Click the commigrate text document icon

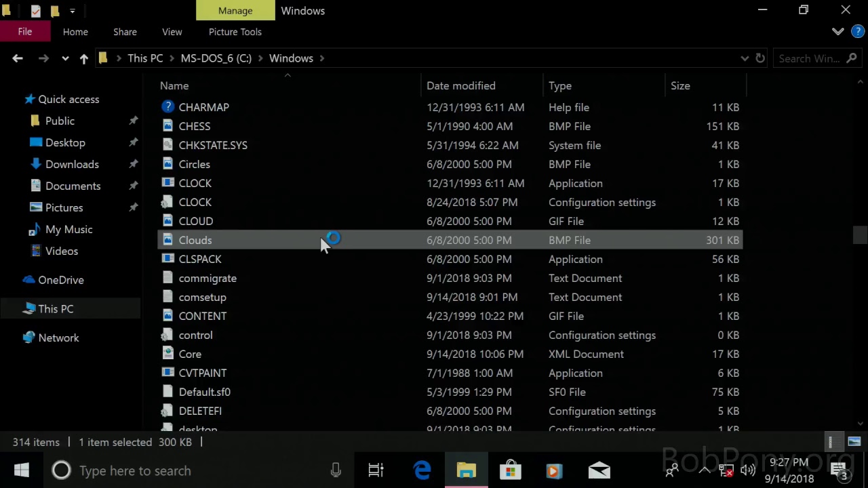click(167, 278)
